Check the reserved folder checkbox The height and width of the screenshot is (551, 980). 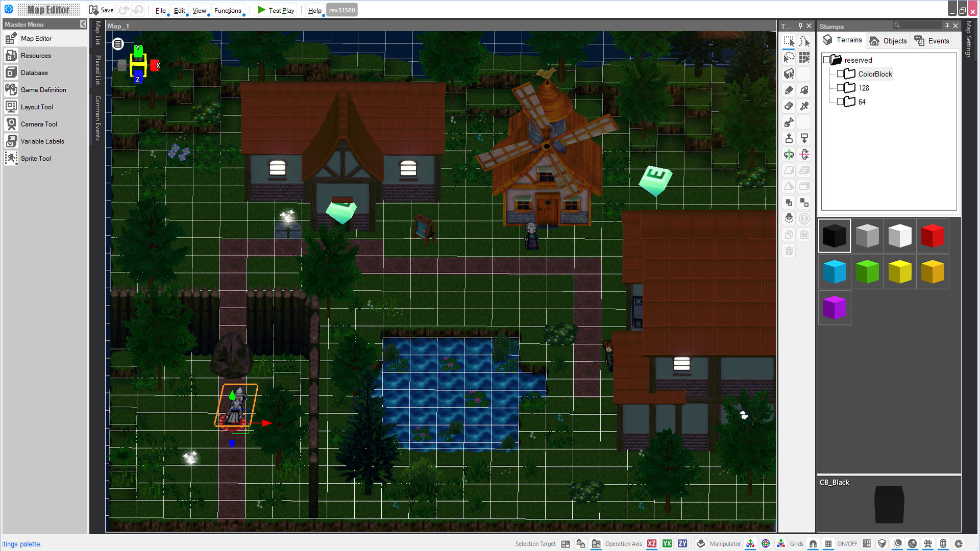pyautogui.click(x=826, y=60)
